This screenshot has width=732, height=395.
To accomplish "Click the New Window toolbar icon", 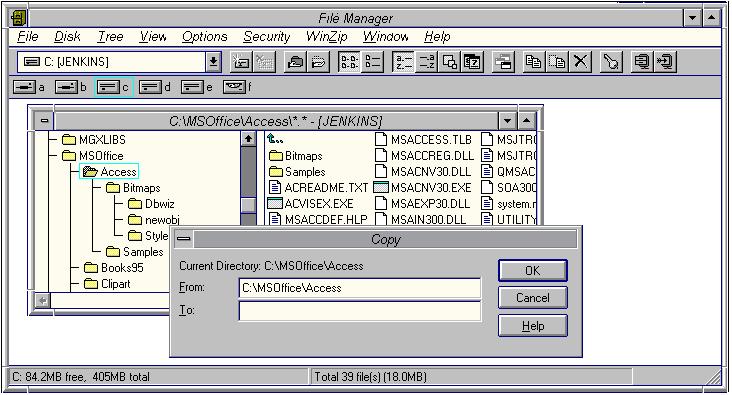I will [x=504, y=62].
